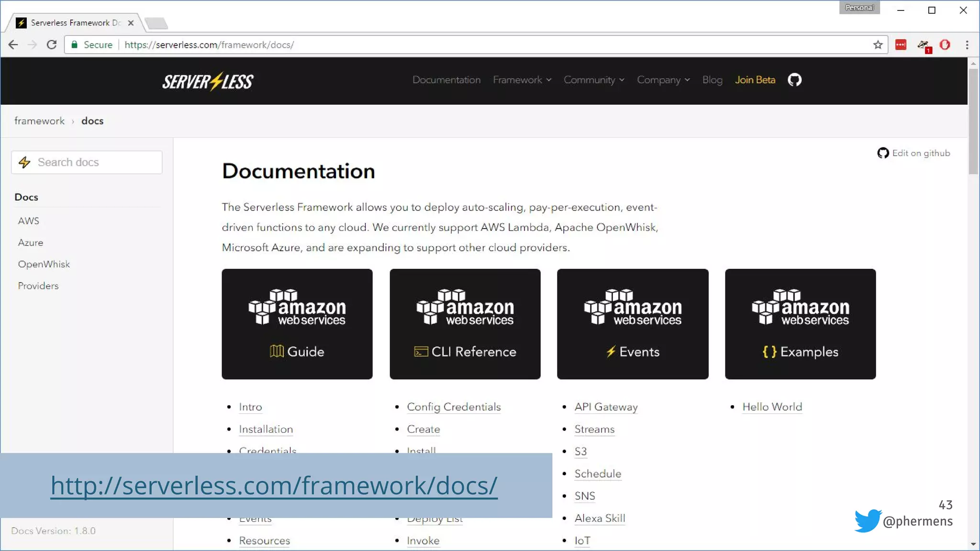Image resolution: width=980 pixels, height=551 pixels.
Task: Click the Opera-style red circle extension icon
Action: [945, 45]
